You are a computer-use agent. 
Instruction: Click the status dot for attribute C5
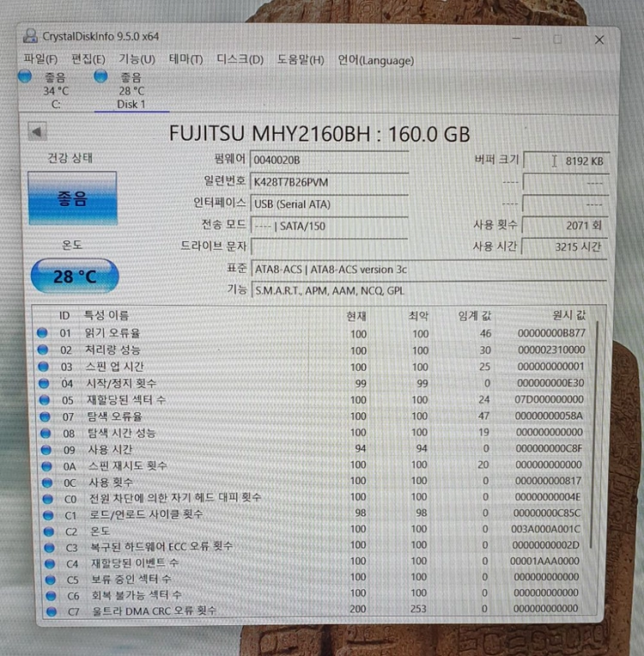[50, 580]
